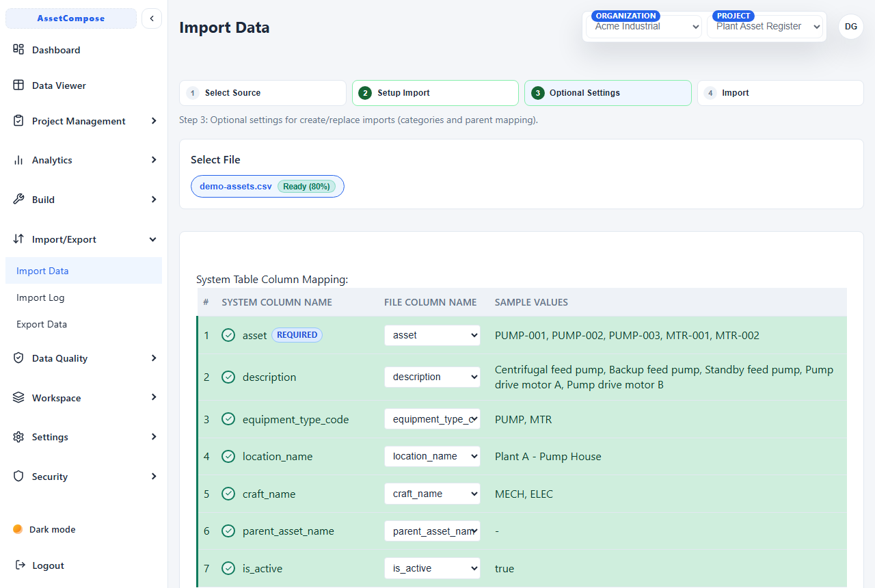Viewport: 875px width, 588px height.
Task: Click the REQUIRED badge on asset
Action: pyautogui.click(x=297, y=335)
